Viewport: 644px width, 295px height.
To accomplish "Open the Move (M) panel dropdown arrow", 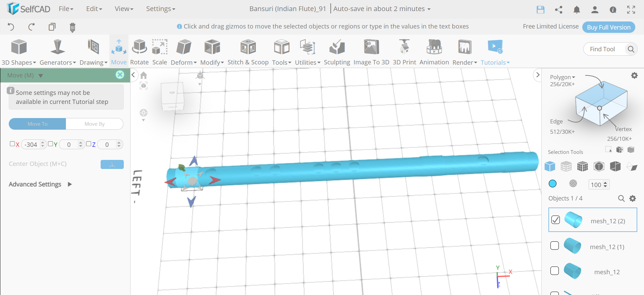I will (41, 76).
